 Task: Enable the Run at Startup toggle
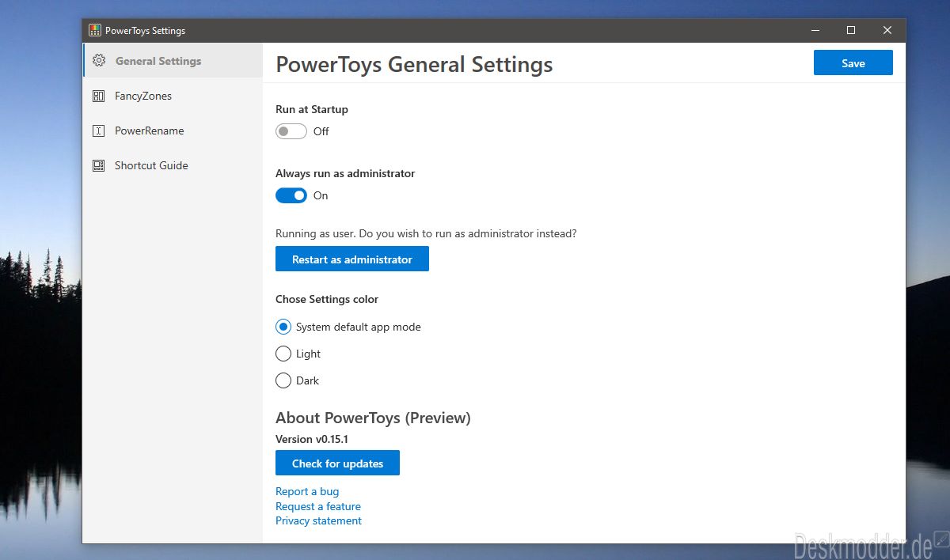point(291,131)
